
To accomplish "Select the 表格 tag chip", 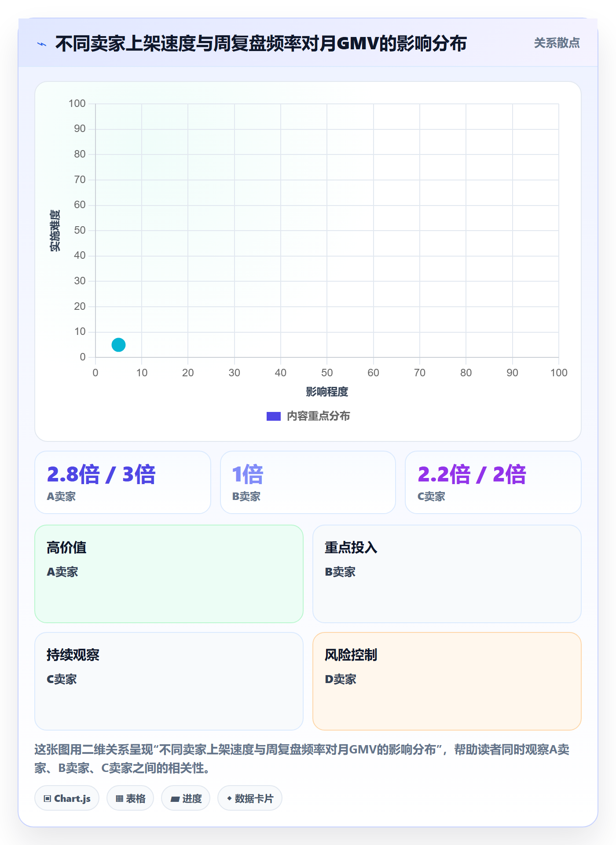I will click(130, 798).
